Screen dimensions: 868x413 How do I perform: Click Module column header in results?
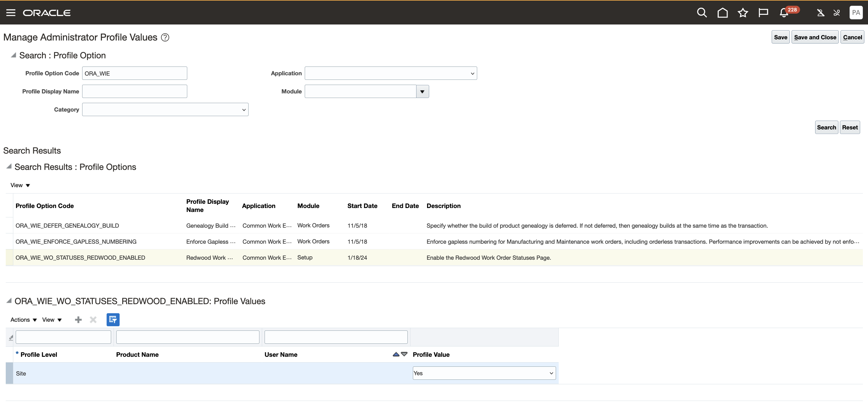pyautogui.click(x=308, y=206)
